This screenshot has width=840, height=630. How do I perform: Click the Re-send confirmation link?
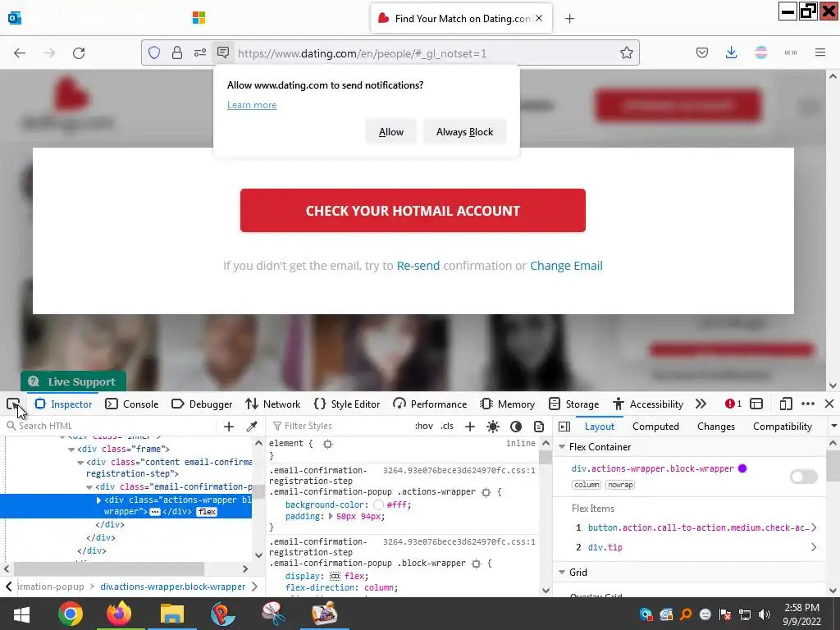coord(418,266)
